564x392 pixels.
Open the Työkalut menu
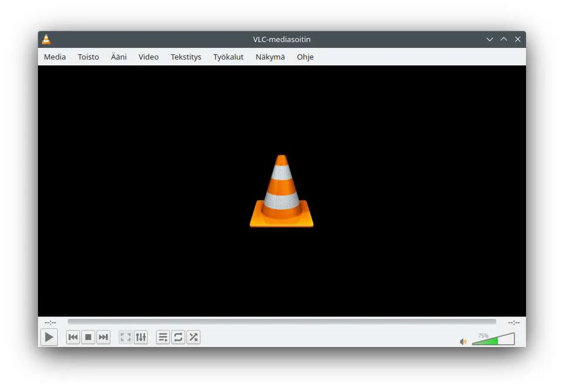[x=229, y=57]
